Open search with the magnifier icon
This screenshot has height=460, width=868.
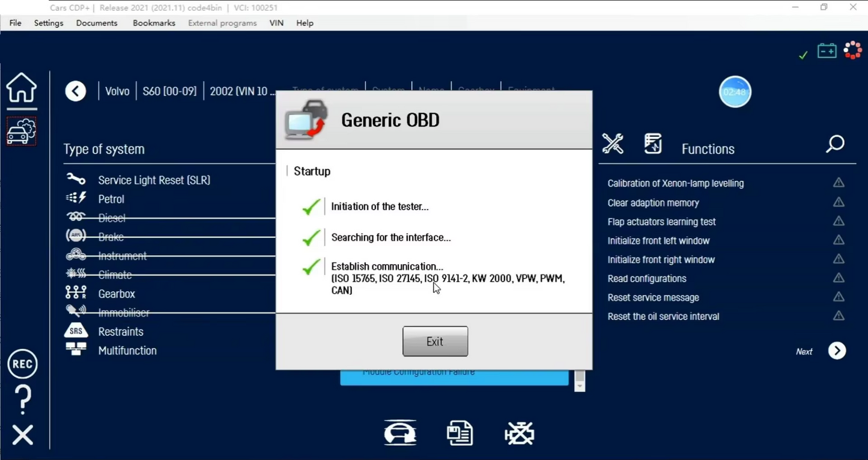835,144
